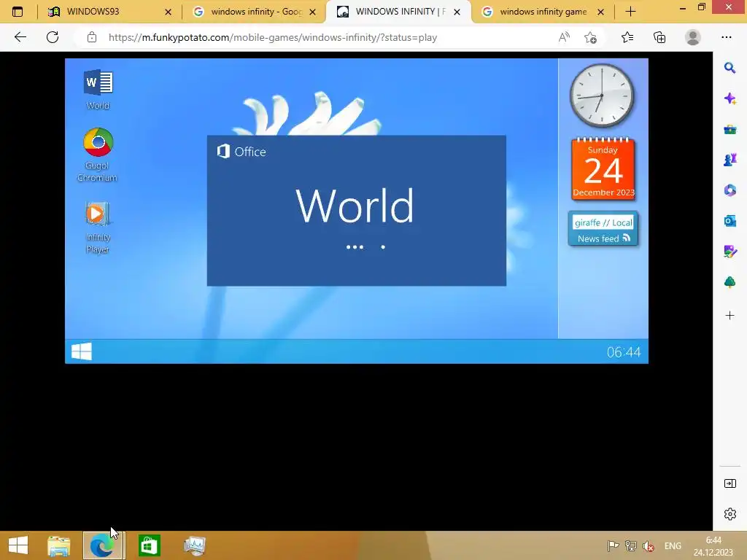
Task: Open the monitor app on taskbar
Action: (194, 545)
